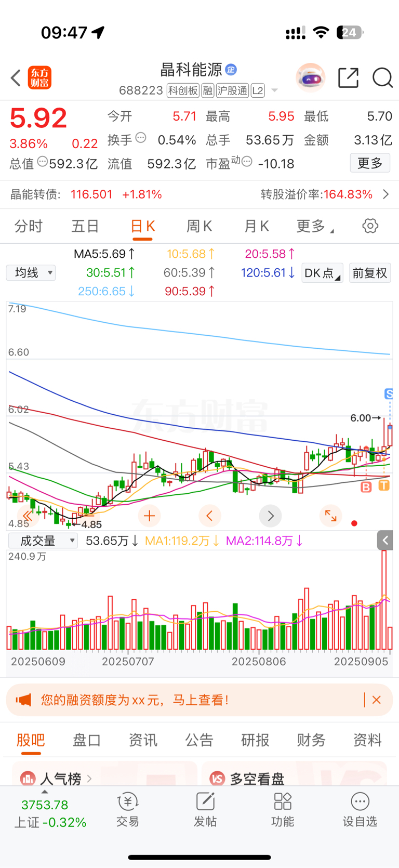Open the DK点 dropdown
The image size is (399, 868).
(322, 273)
